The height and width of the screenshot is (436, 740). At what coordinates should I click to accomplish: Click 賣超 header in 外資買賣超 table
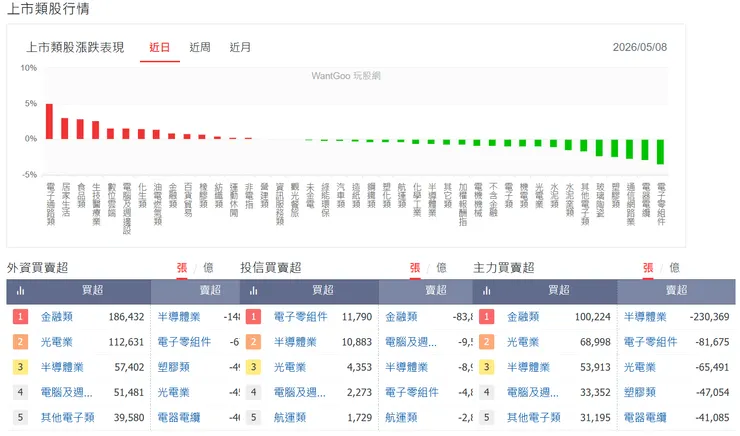click(210, 290)
